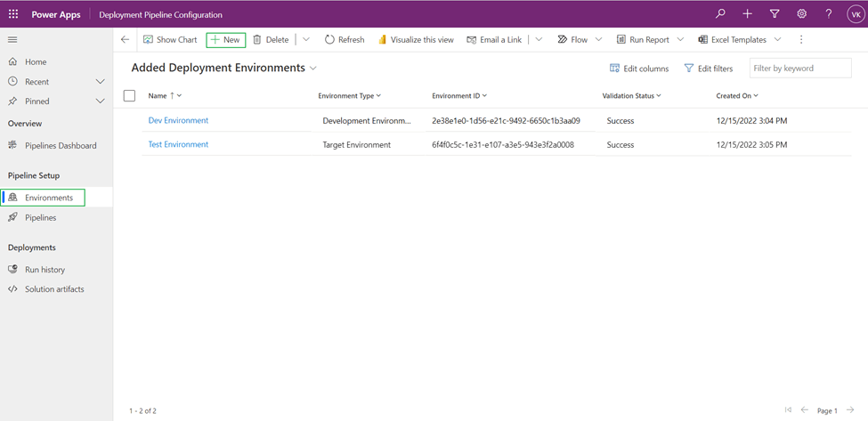The height and width of the screenshot is (421, 868).
Task: Click the Filter by keyword field
Action: tap(799, 69)
